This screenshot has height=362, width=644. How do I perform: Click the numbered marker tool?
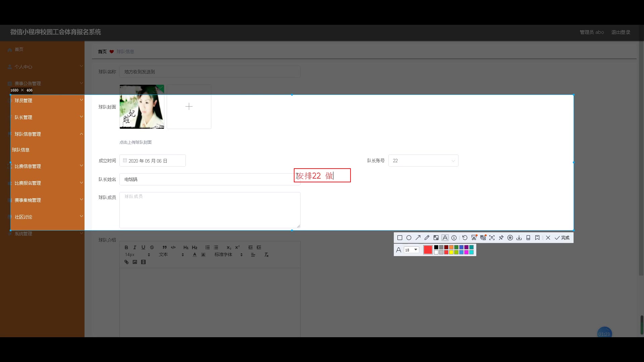(454, 238)
